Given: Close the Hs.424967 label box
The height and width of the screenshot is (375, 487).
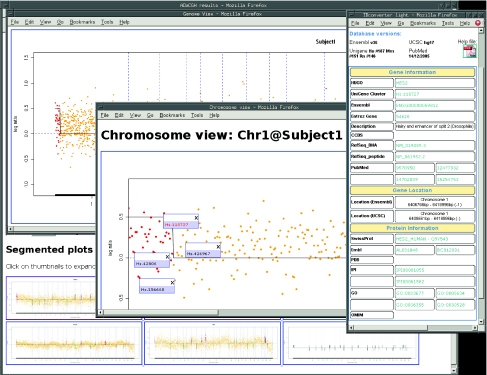Looking at the screenshot, I should point(218,247).
